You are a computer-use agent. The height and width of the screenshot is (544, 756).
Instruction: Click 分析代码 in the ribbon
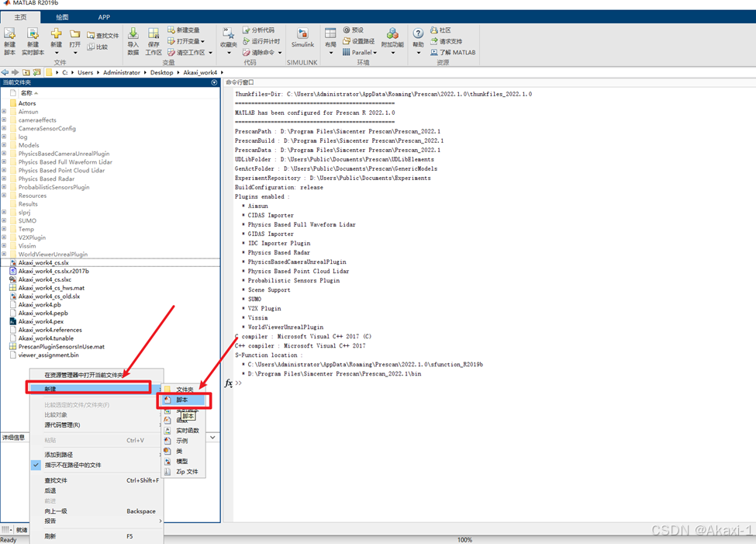tap(258, 30)
